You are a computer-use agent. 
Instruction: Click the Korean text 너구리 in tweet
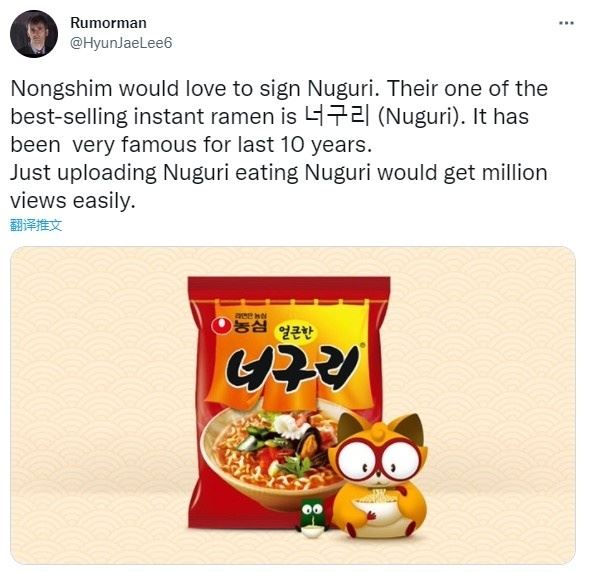337,116
